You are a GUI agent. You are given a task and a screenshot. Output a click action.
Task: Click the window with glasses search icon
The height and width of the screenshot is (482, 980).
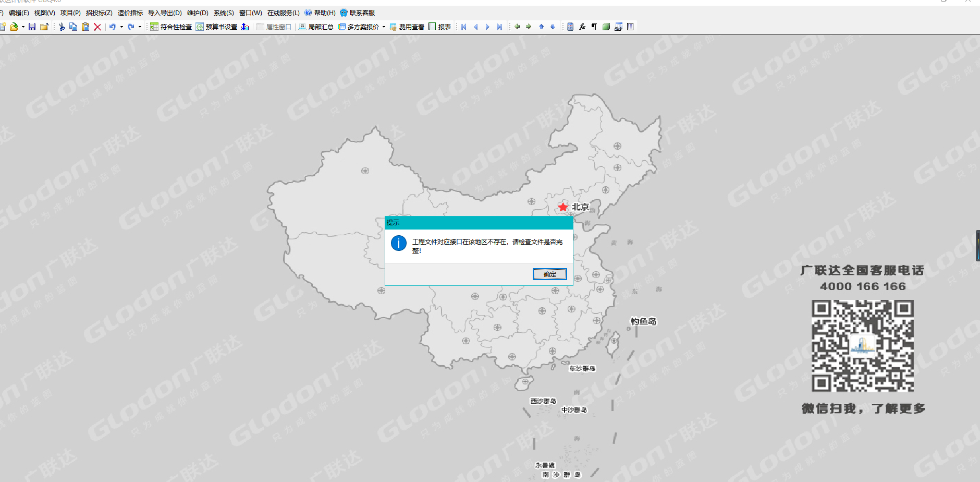[x=618, y=27]
